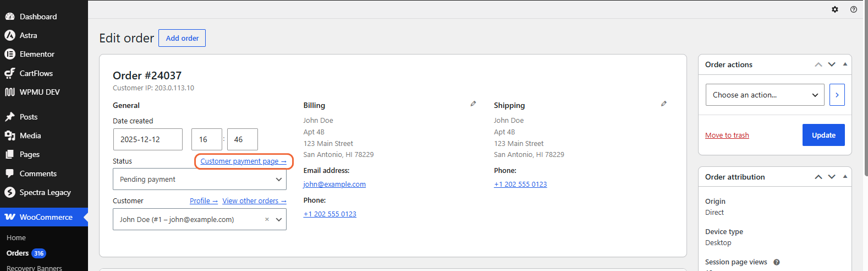The height and width of the screenshot is (271, 868).
Task: Collapse the Order actions panel
Action: 845,64
